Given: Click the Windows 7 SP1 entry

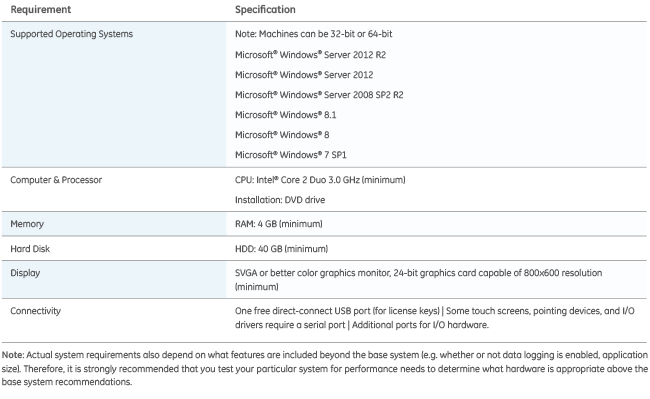Looking at the screenshot, I should click(291, 155).
